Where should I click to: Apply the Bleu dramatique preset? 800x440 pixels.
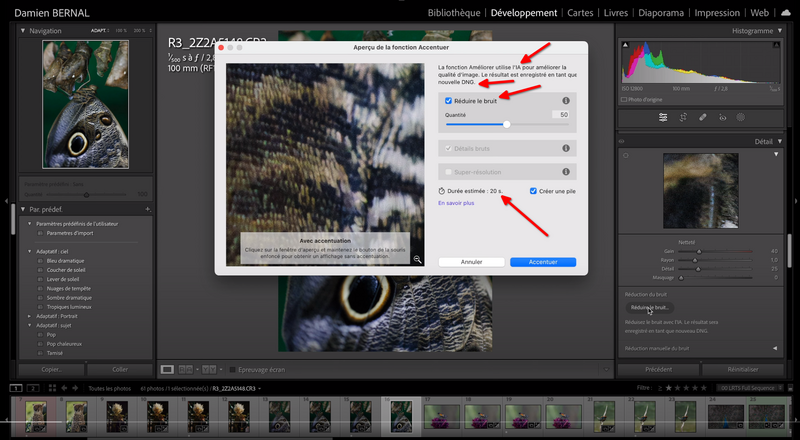tap(65, 261)
